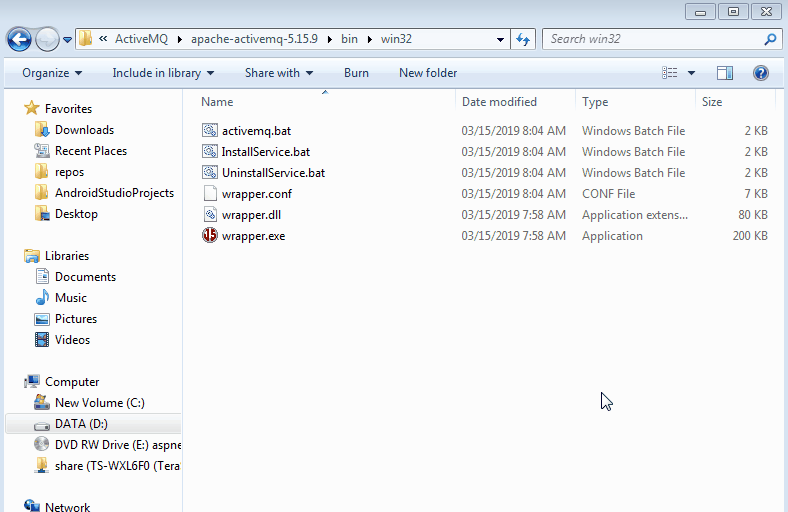Click the Forward navigation arrow
This screenshot has height=512, width=788.
47,39
